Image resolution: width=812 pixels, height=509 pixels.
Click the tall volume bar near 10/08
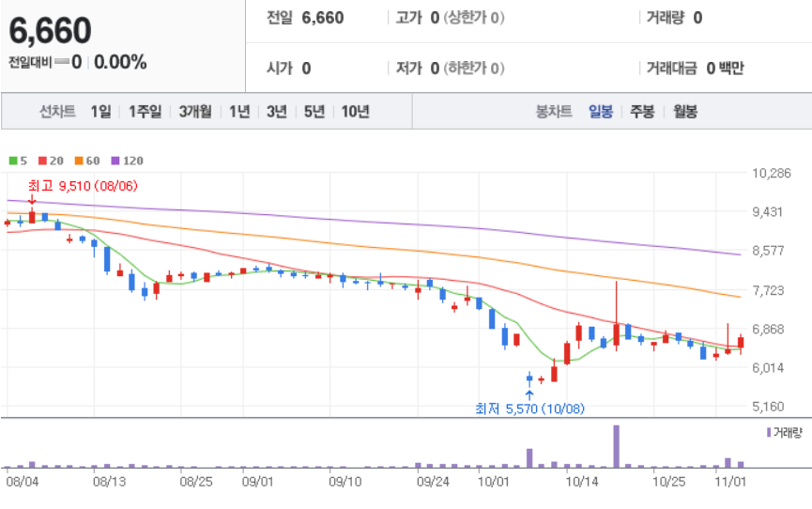click(529, 458)
